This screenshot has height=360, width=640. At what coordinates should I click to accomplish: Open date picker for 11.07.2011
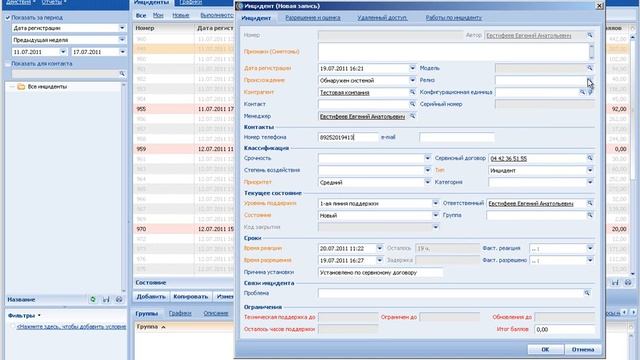point(63,52)
